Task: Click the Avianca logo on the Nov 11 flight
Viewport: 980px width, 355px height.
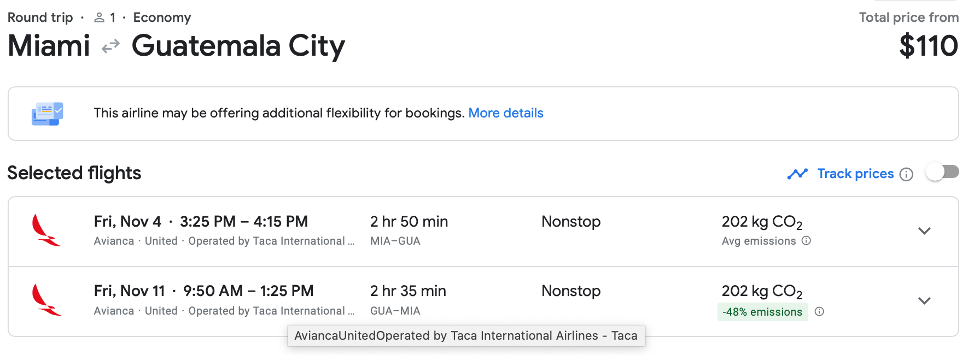Action: pos(46,300)
